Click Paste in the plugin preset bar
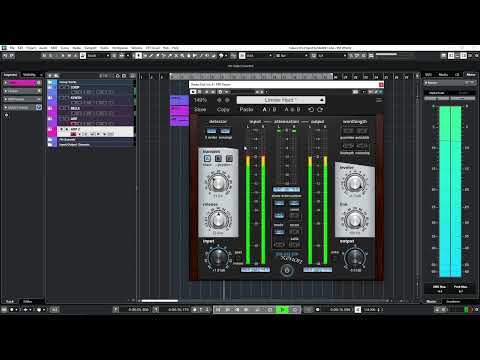This screenshot has height=360, width=480. pyautogui.click(x=246, y=109)
